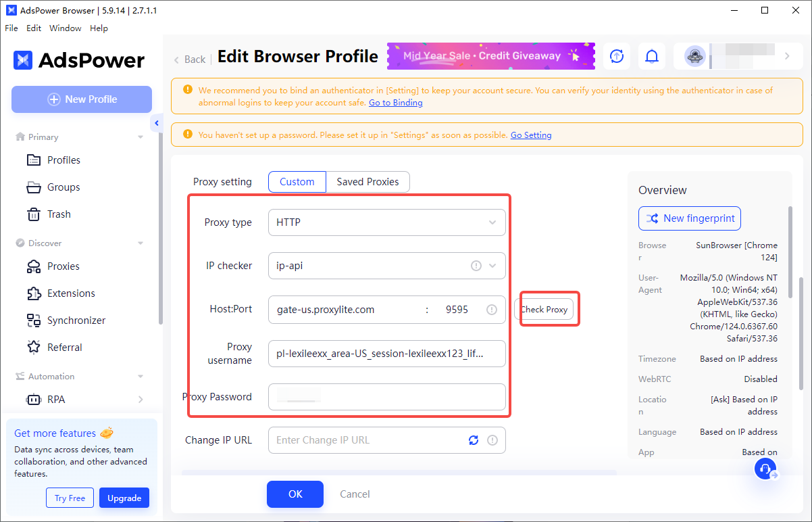This screenshot has width=812, height=522.
Task: Click the sync refresh icon in header
Action: click(616, 56)
